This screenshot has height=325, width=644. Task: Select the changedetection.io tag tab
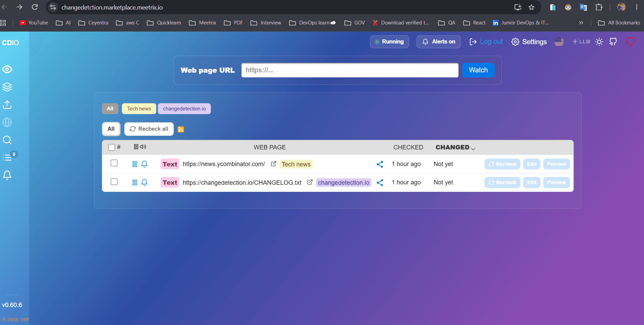(x=184, y=109)
